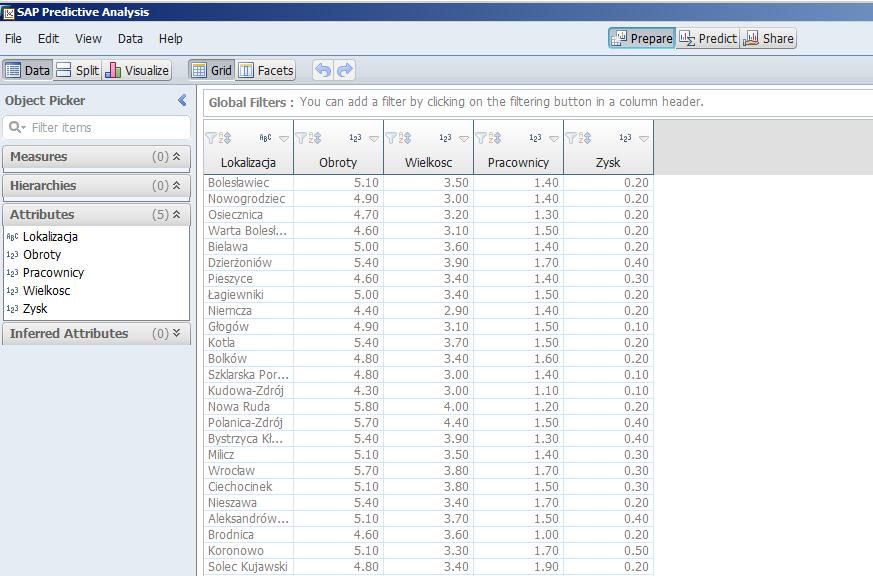
Task: Select the Polanica-Zdrój cell
Action: 248,423
